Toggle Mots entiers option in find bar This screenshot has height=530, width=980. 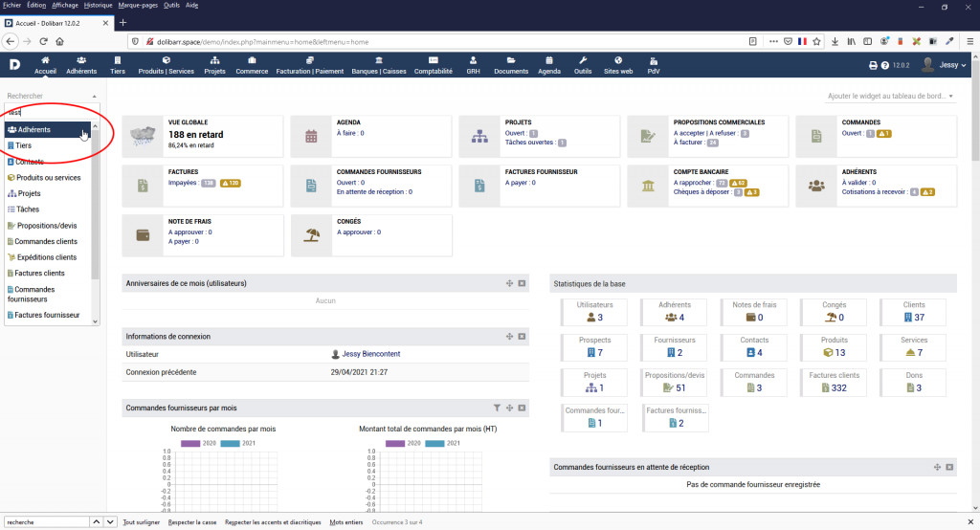pyautogui.click(x=346, y=522)
